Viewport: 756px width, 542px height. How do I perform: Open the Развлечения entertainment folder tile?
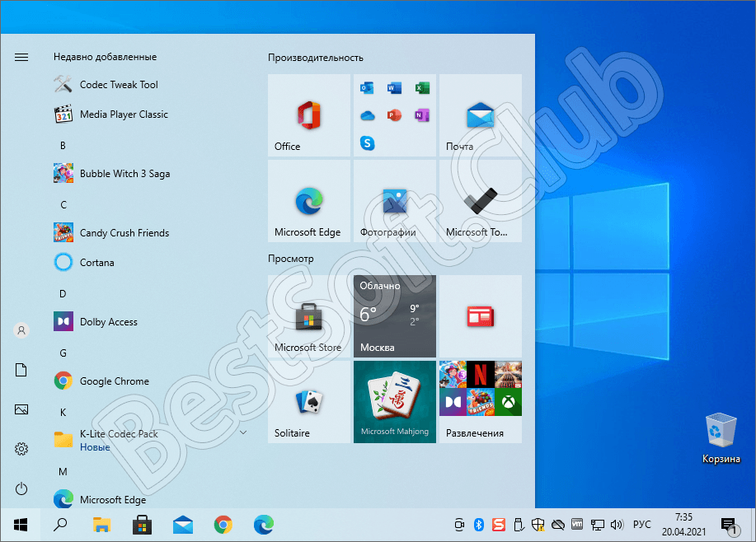pyautogui.click(x=481, y=402)
